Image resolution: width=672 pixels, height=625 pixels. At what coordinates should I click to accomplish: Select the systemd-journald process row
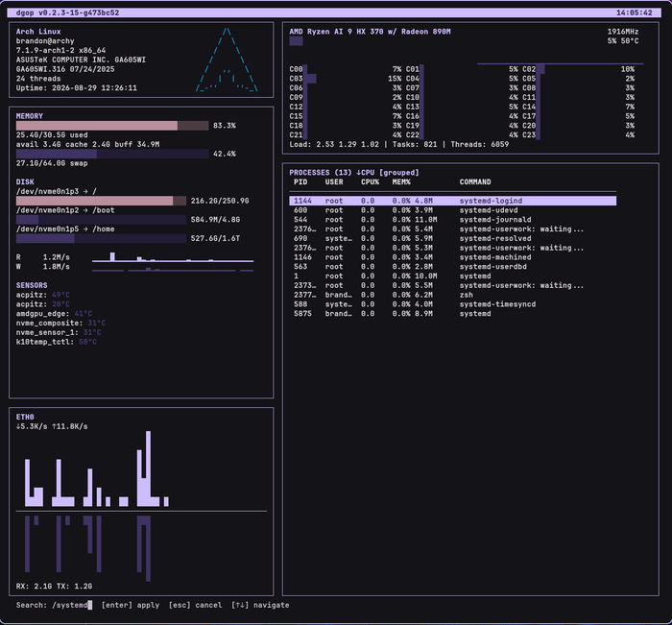(x=452, y=220)
